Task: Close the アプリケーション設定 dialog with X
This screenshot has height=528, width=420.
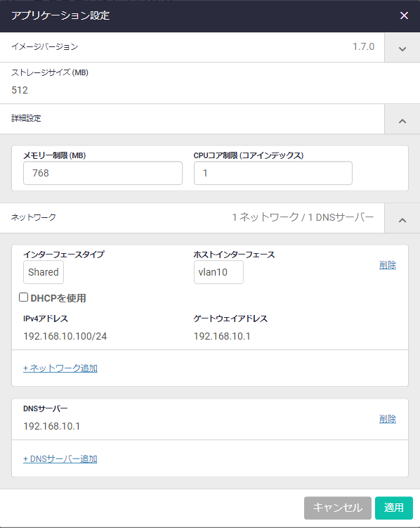Action: point(404,15)
